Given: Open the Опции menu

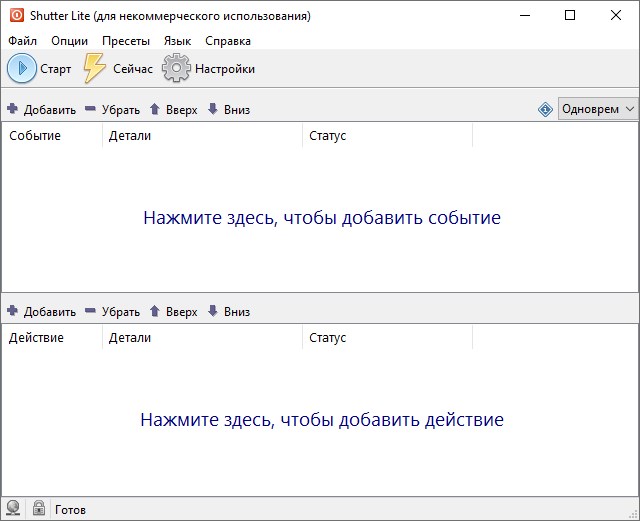Looking at the screenshot, I should coord(69,41).
